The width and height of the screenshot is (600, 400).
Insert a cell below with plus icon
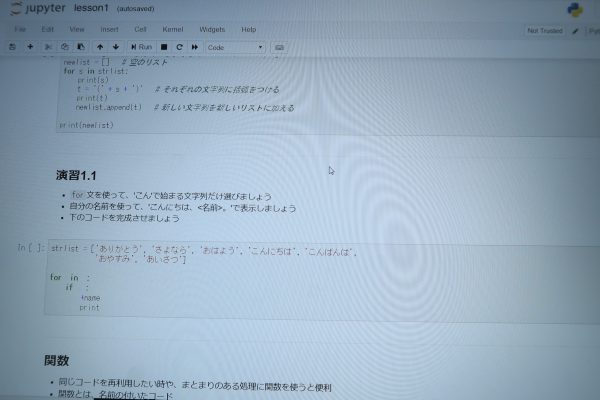[30, 47]
